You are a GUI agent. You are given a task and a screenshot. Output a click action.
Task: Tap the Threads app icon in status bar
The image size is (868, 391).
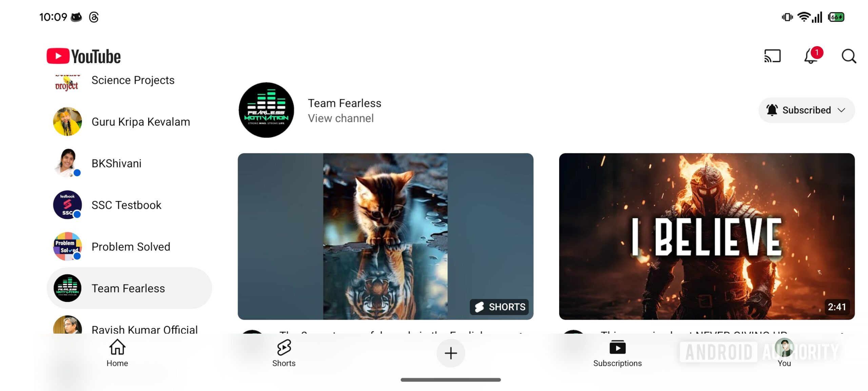[x=95, y=17]
